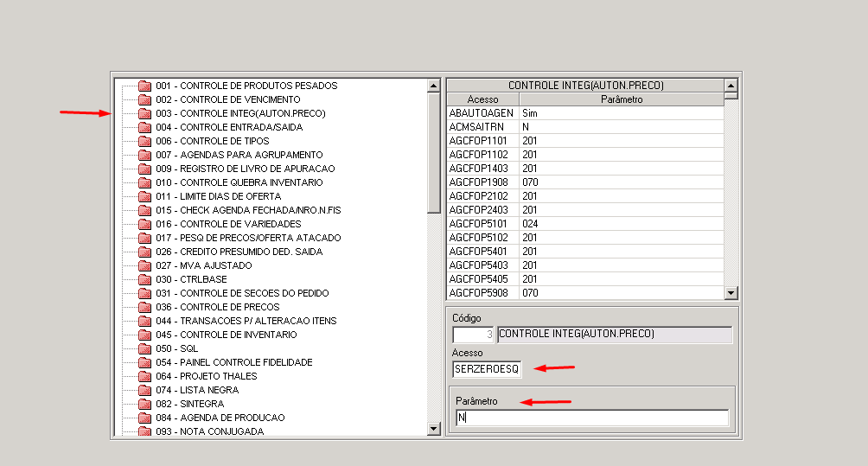The width and height of the screenshot is (868, 466).
Task: Select the AGCFOP5405 access cell
Action: (482, 279)
